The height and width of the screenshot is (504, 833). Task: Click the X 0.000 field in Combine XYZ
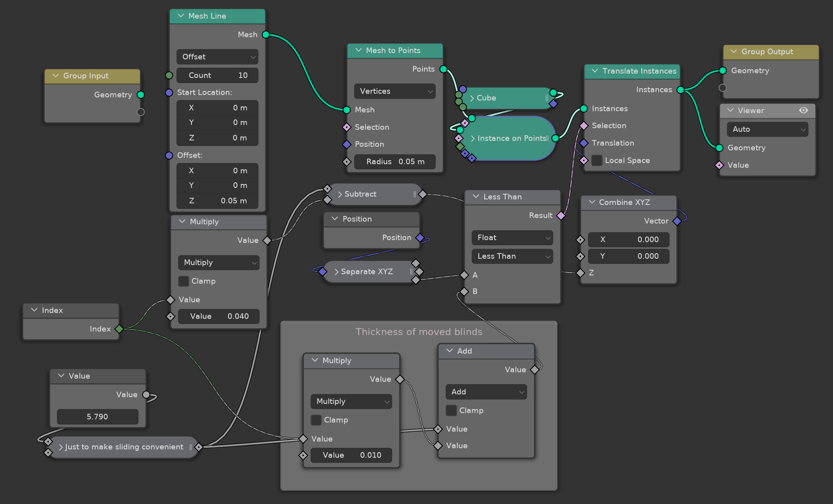[x=628, y=239]
